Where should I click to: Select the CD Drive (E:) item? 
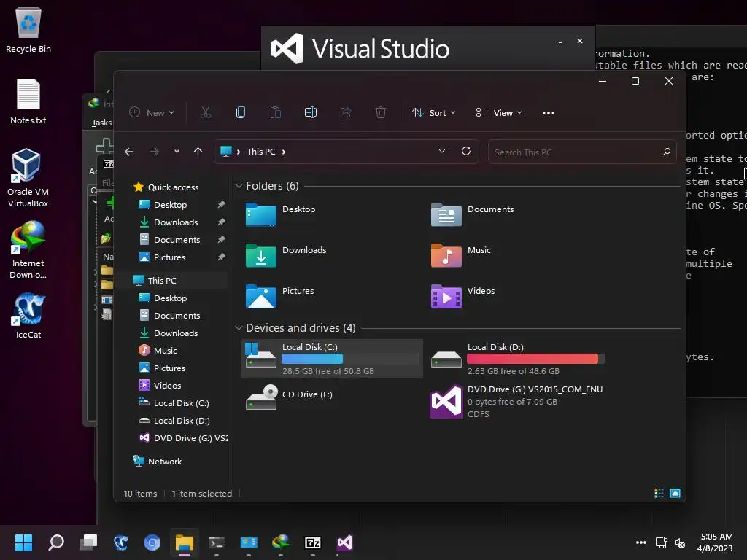pos(290,397)
